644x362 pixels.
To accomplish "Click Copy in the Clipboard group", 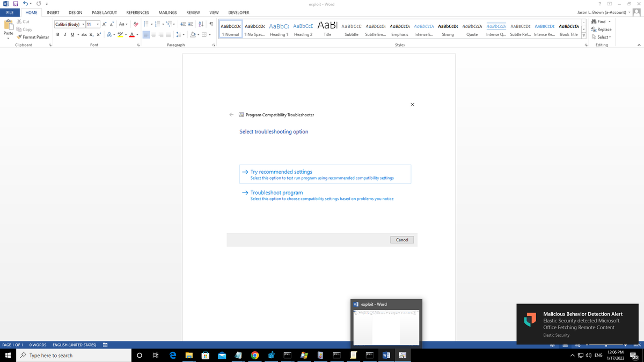I will click(24, 29).
